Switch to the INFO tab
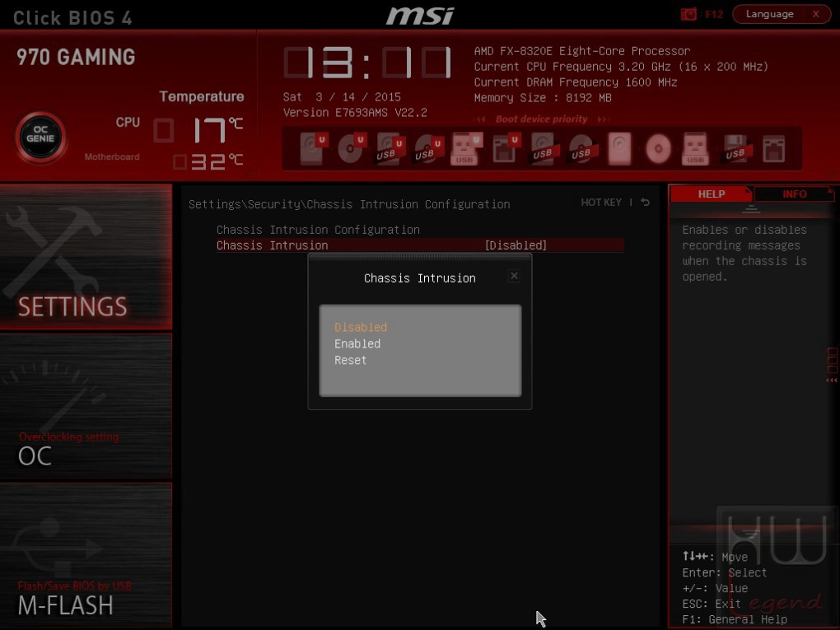Image resolution: width=840 pixels, height=630 pixels. pyautogui.click(x=794, y=194)
